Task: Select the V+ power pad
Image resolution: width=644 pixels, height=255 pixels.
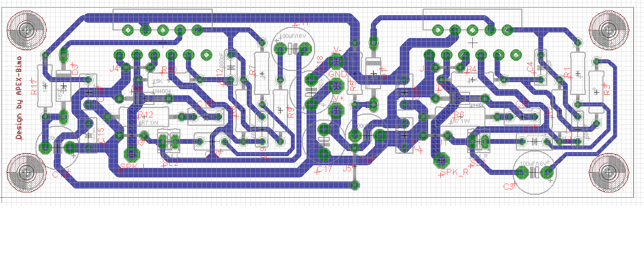Action: coord(336,111)
